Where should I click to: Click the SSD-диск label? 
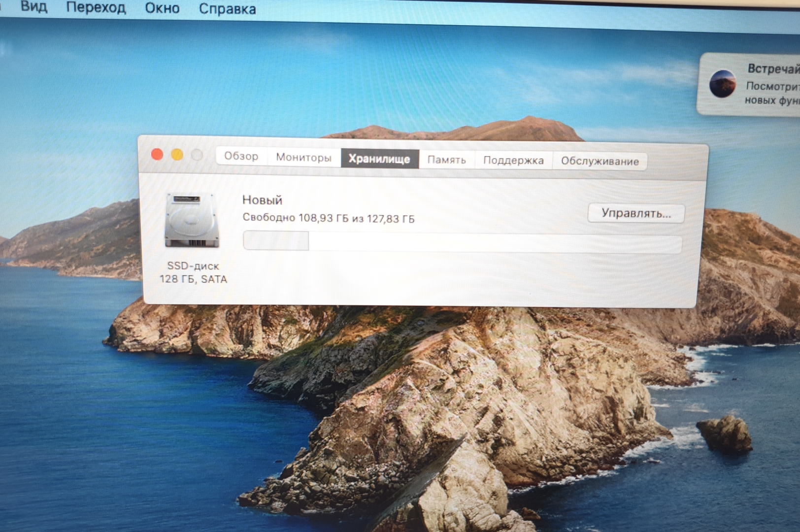point(193,266)
